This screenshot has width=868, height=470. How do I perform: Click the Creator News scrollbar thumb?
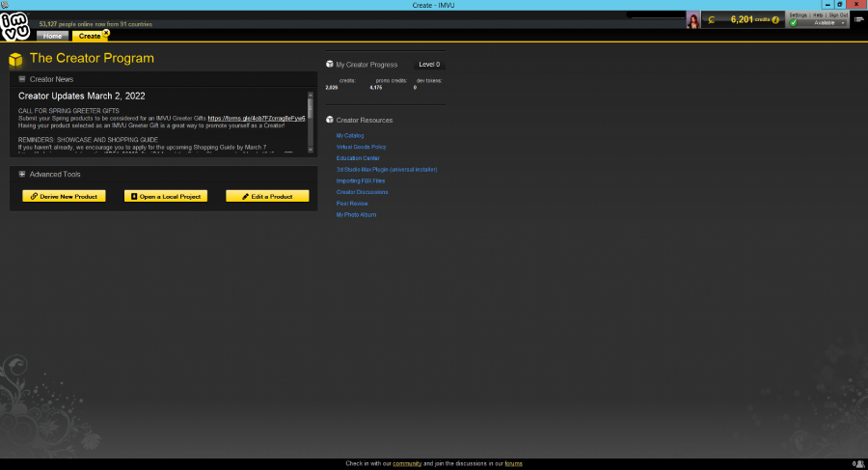point(310,106)
